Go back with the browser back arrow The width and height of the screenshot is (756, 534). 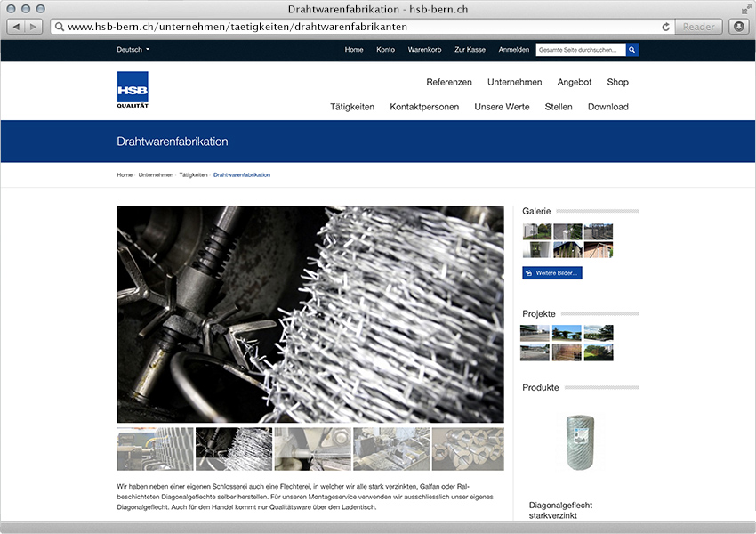pyautogui.click(x=16, y=27)
